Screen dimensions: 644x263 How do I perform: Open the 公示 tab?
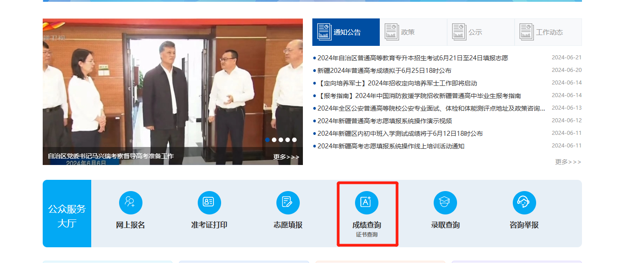481,32
